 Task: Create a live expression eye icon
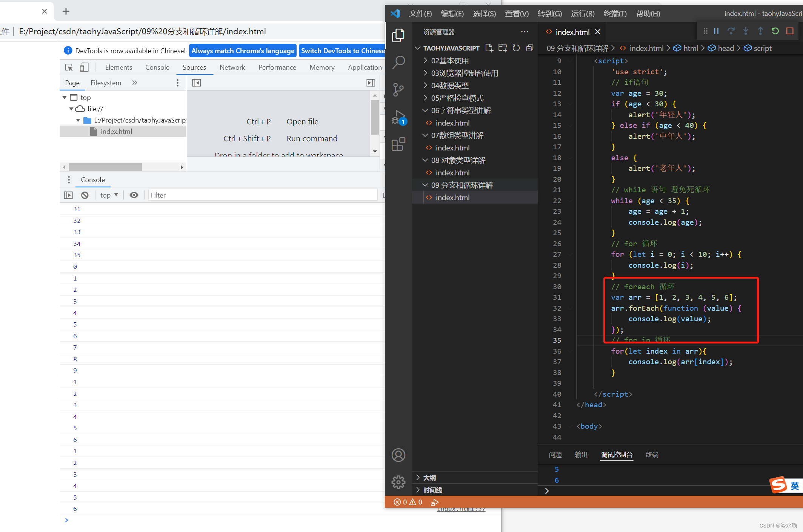pyautogui.click(x=134, y=195)
